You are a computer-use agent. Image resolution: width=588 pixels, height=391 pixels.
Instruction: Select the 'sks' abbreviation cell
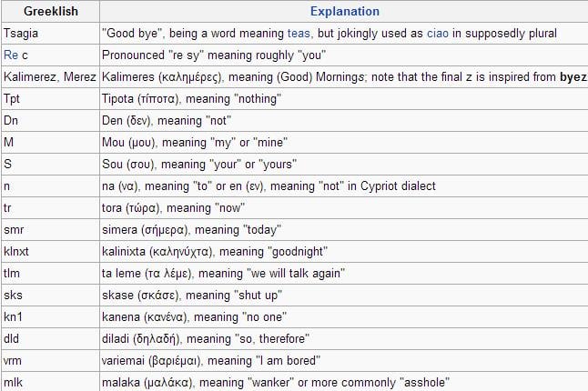51,296
